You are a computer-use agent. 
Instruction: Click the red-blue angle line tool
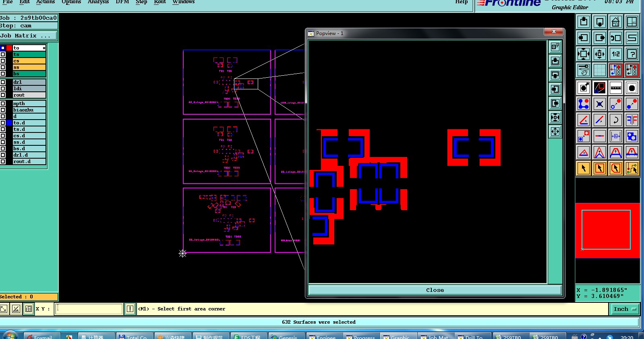click(584, 120)
